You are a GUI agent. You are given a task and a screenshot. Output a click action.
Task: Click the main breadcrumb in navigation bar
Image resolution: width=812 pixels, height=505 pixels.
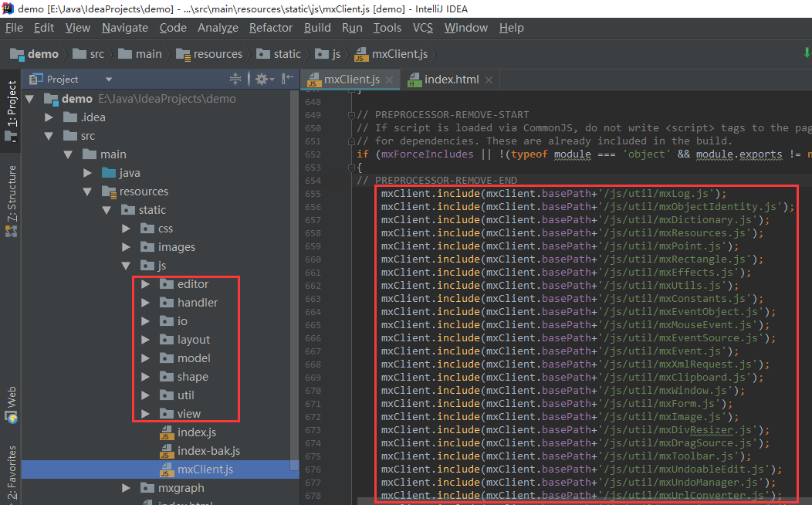(140, 54)
